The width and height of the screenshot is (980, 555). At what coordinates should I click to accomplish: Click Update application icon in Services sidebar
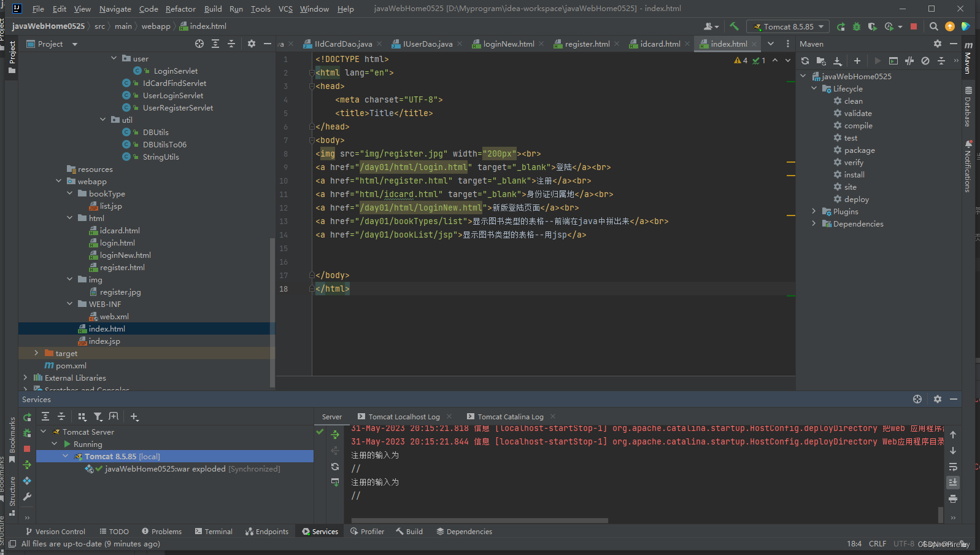coord(27,481)
